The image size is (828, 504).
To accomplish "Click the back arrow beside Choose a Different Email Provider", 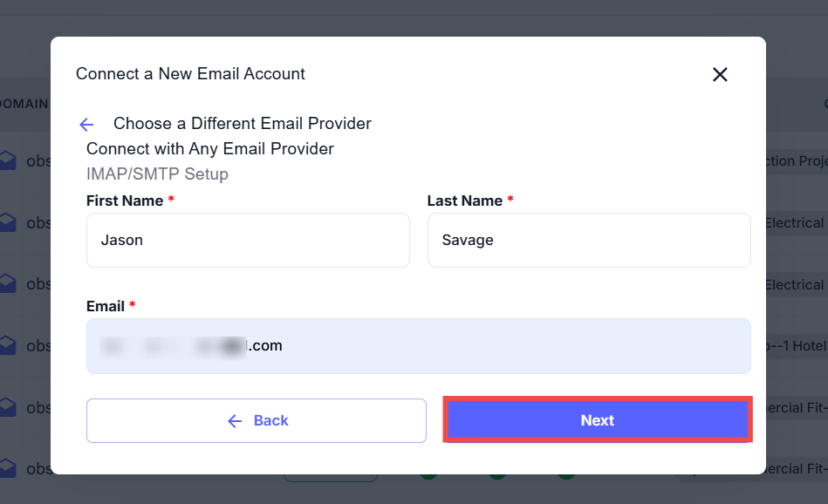I will [x=86, y=125].
